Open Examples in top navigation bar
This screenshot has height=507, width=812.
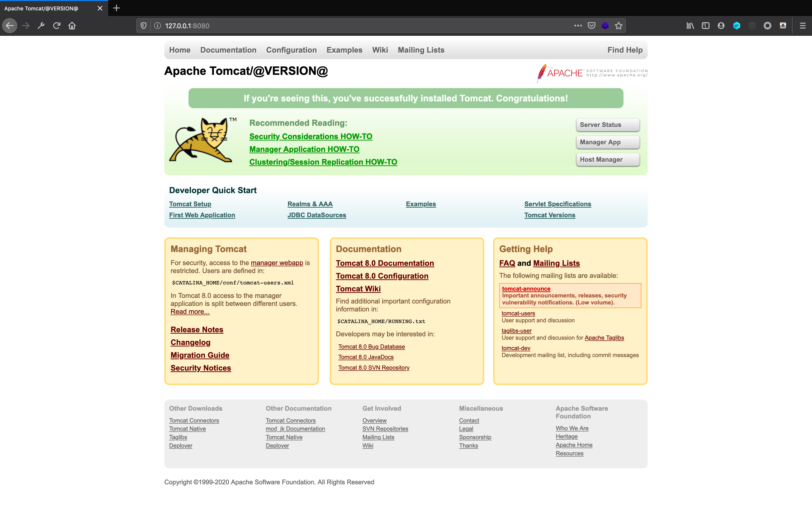[x=344, y=50]
